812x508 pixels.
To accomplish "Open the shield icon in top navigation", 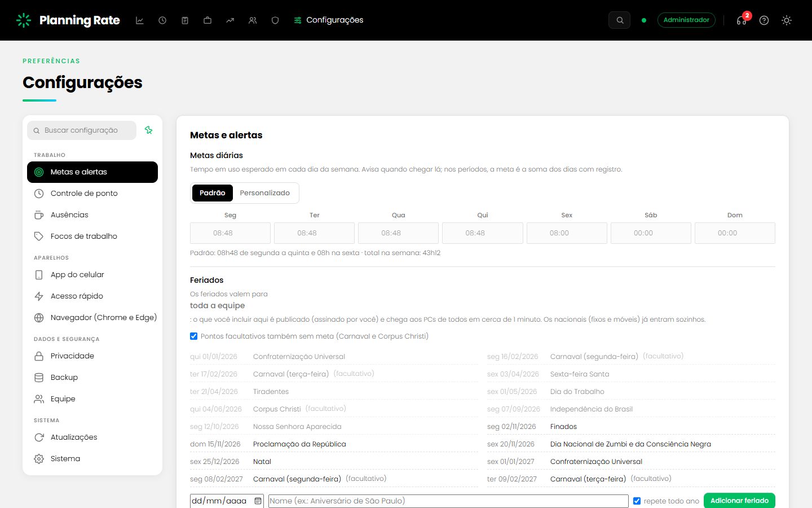I will 275,20.
